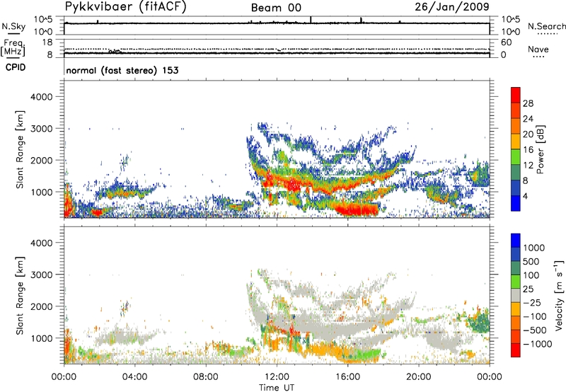Click the 16:00 time tick label

point(347,377)
